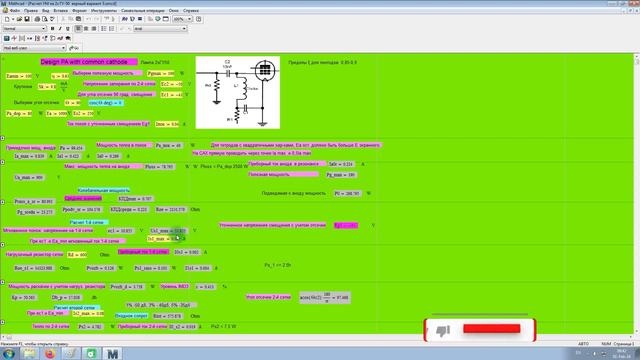Open the Инструменты menu
Image resolution: width=640 pixels, height=360 pixels.
104,11
